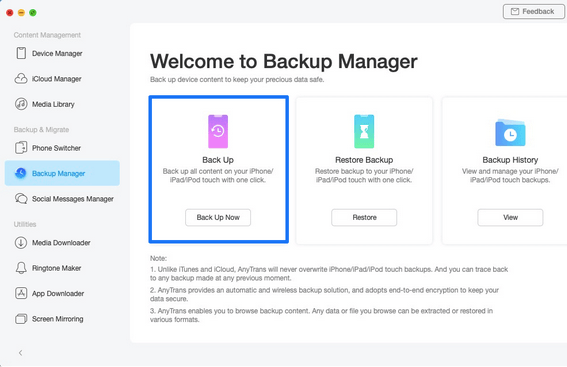Open Social Messages Manager
This screenshot has height=367, width=567.
pyautogui.click(x=62, y=199)
